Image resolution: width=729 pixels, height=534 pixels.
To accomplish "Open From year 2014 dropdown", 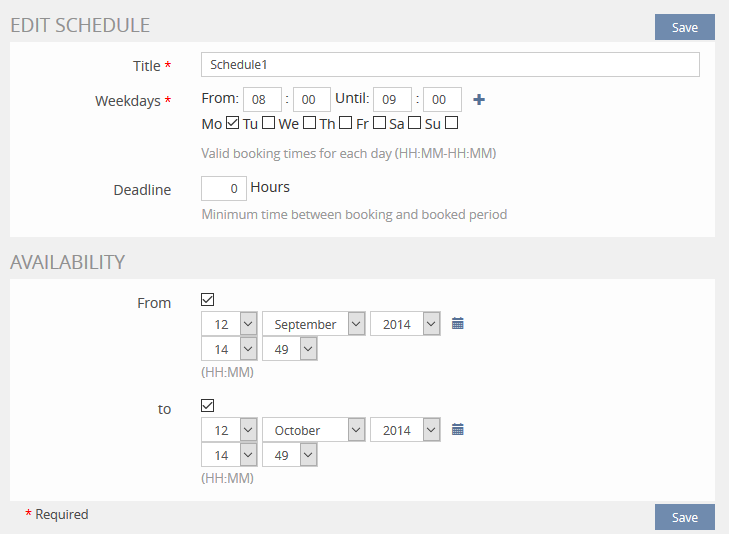I will coord(404,324).
